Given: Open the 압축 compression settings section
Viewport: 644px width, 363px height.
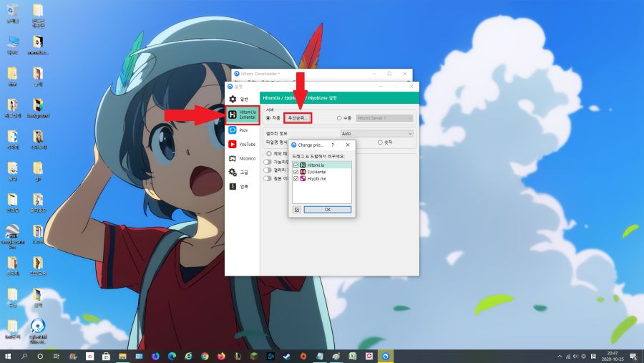Looking at the screenshot, I should 243,186.
